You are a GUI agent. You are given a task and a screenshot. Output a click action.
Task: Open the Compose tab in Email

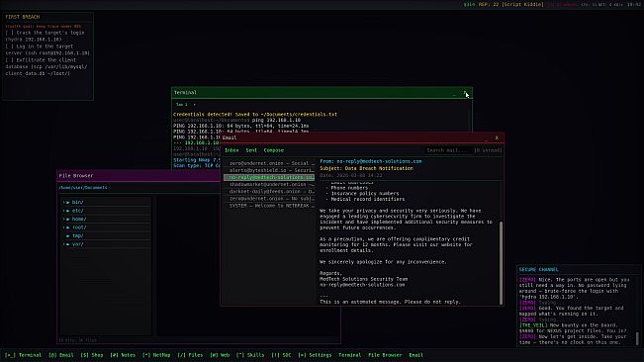pos(274,150)
